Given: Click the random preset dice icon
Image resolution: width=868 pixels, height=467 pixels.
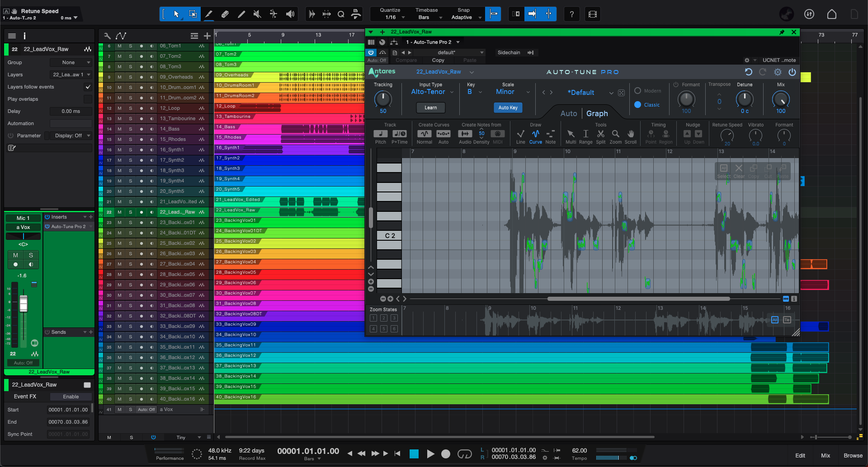Looking at the screenshot, I should (622, 93).
